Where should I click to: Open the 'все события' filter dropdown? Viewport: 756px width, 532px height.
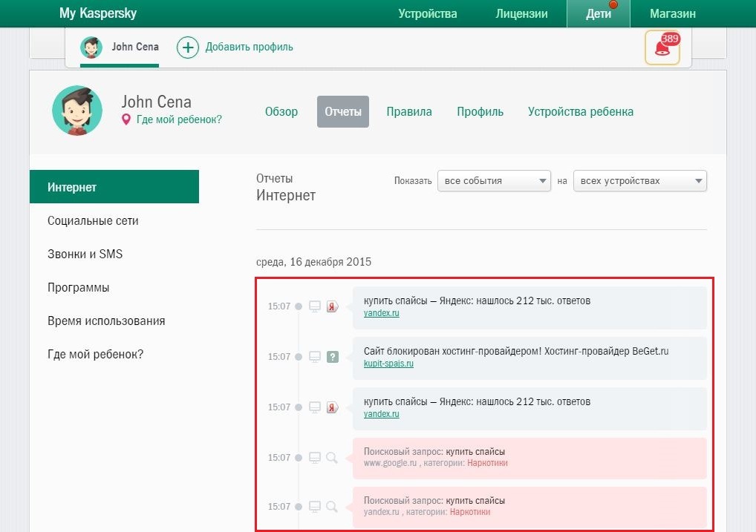click(494, 181)
